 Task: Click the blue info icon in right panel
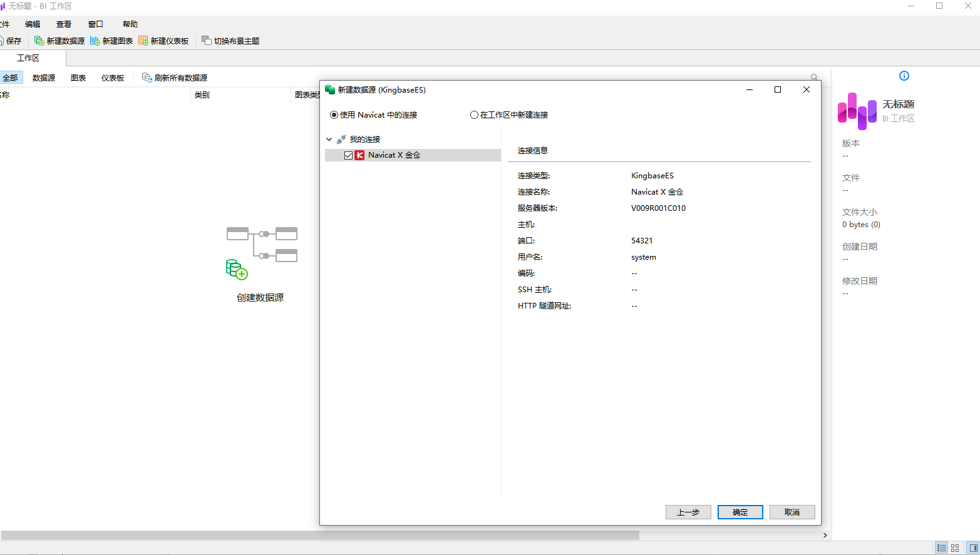(904, 76)
